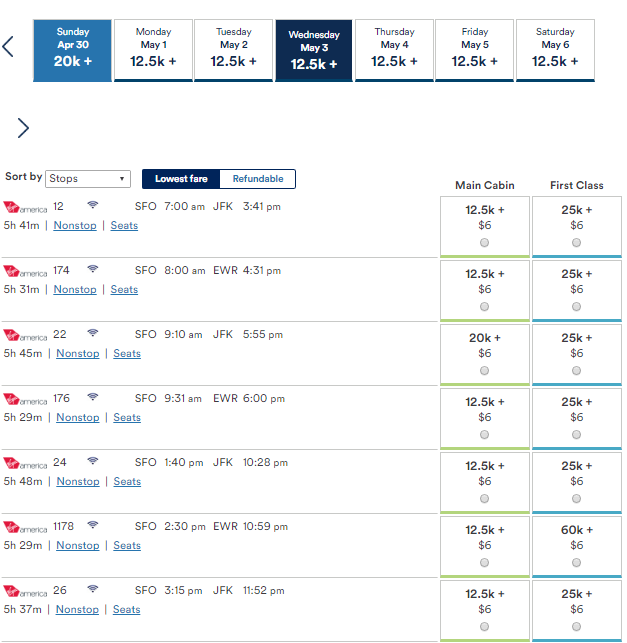Click the Wi-Fi icon for flight 1178
Image resolution: width=627 pixels, height=643 pixels.
coord(93,524)
